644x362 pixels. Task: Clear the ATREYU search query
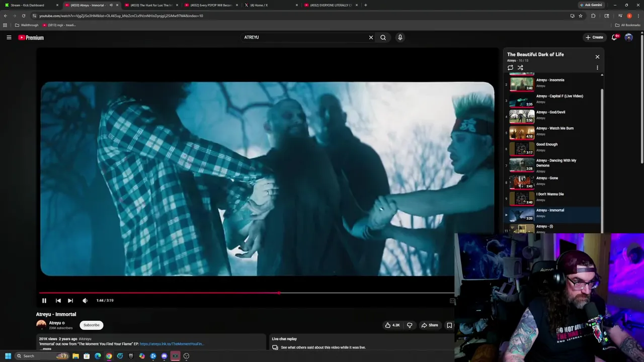click(371, 37)
